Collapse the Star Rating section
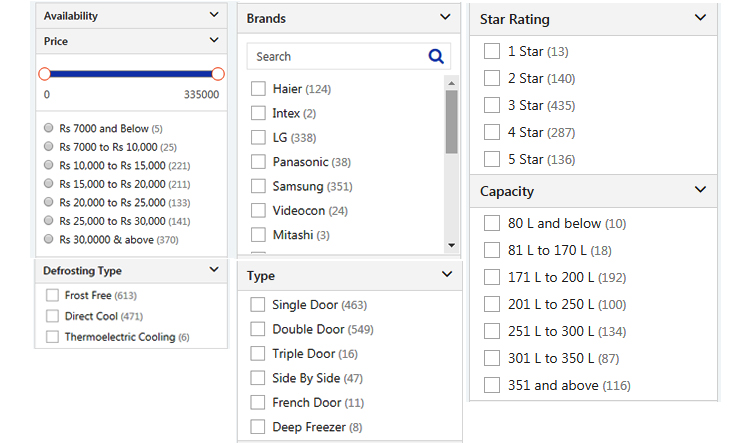 tap(701, 18)
